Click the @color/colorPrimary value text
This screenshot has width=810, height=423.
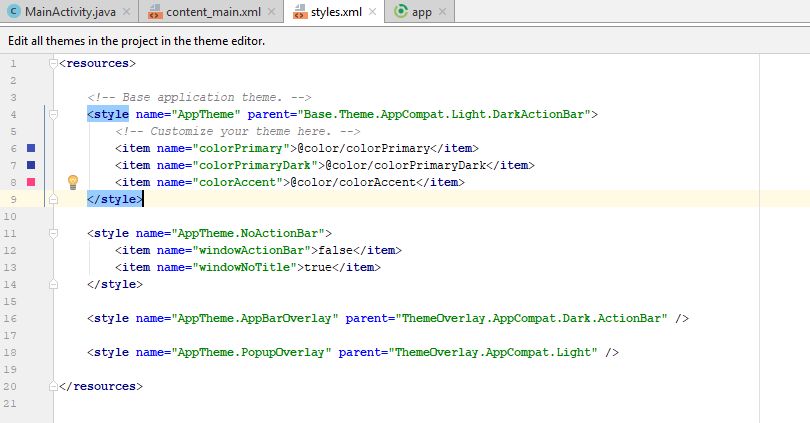(x=364, y=148)
